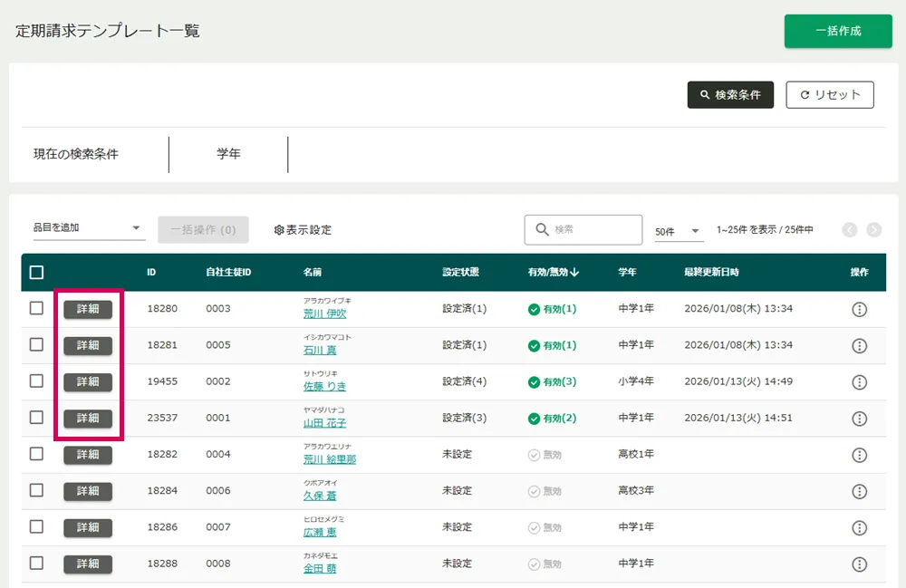This screenshot has width=906, height=588.
Task: Expand the 品目を追加 dropdown
Action: click(88, 228)
